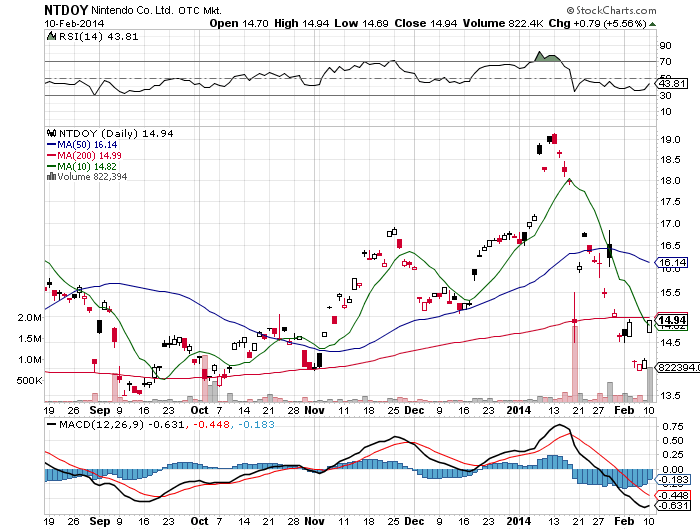Click the 70 overbought level on the RSI axis

(x=665, y=62)
